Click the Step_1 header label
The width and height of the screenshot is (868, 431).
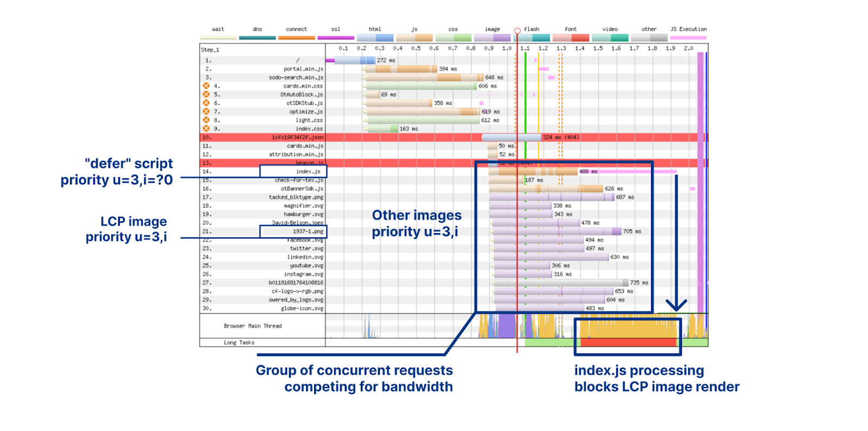pos(210,50)
